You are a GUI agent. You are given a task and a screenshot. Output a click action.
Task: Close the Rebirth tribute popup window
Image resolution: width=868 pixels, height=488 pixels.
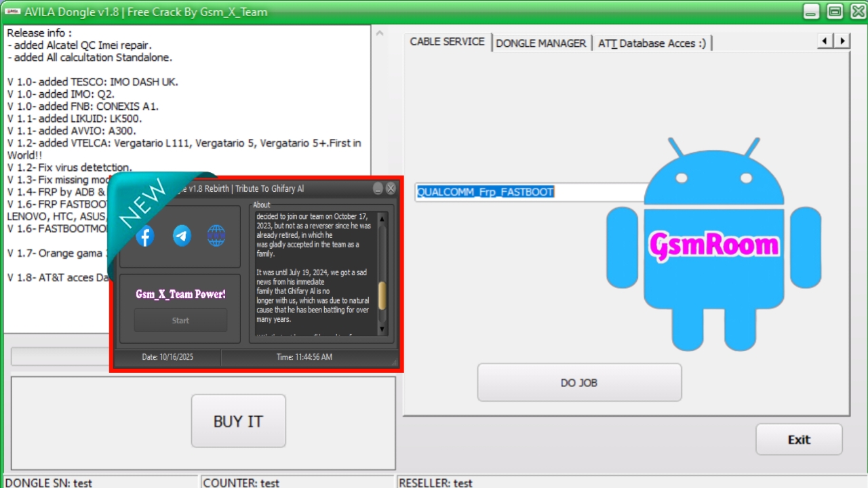[391, 188]
